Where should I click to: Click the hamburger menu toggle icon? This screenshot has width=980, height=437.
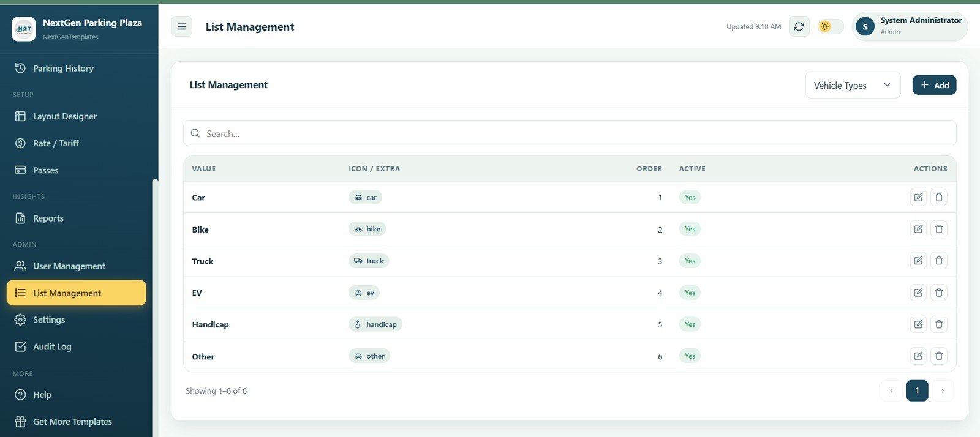[x=181, y=26]
